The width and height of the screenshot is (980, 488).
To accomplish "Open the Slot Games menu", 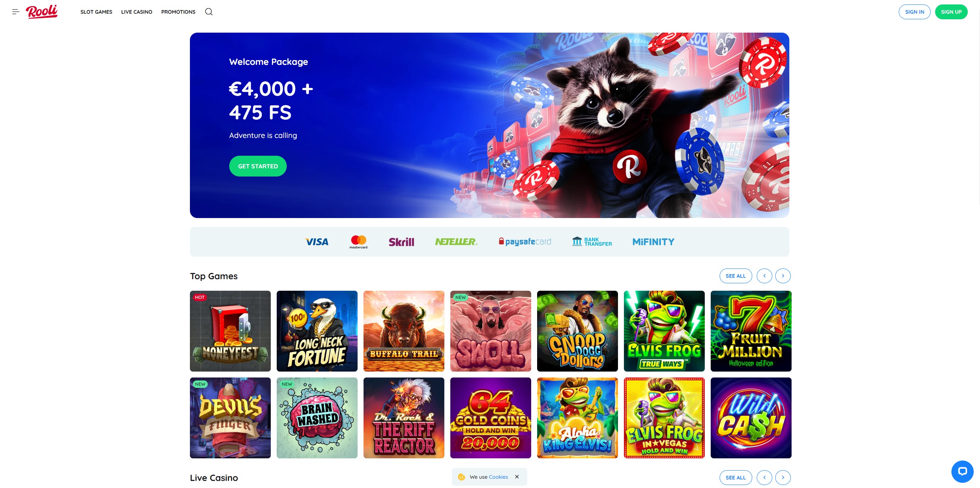I will click(x=96, y=12).
